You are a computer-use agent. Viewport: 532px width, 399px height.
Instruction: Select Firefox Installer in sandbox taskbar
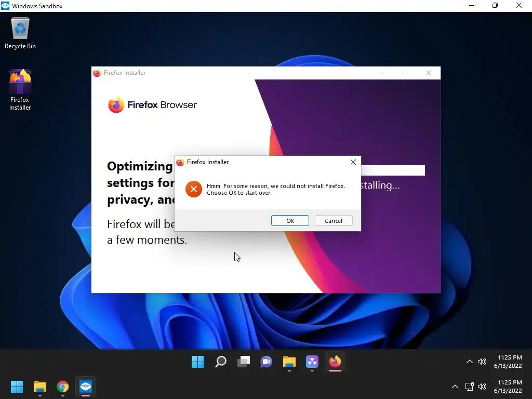[335, 362]
